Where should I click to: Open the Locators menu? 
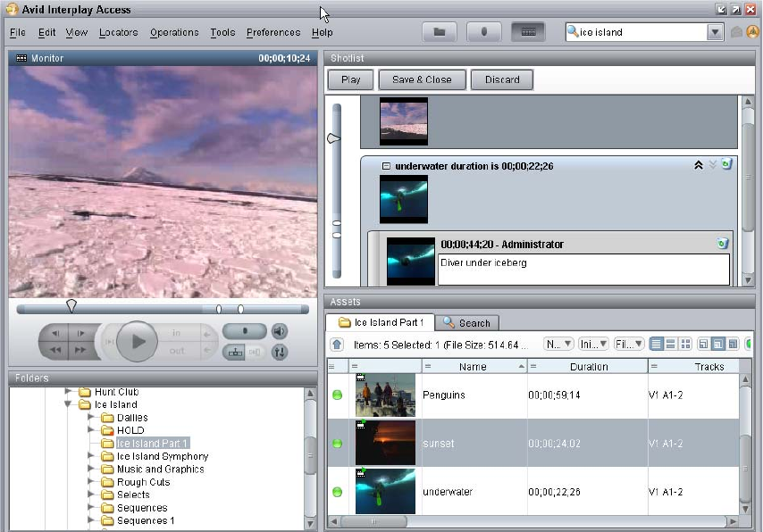coord(118,32)
